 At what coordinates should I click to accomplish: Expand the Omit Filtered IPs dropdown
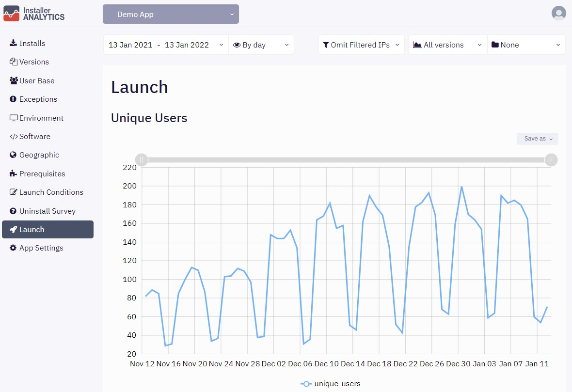(x=361, y=45)
